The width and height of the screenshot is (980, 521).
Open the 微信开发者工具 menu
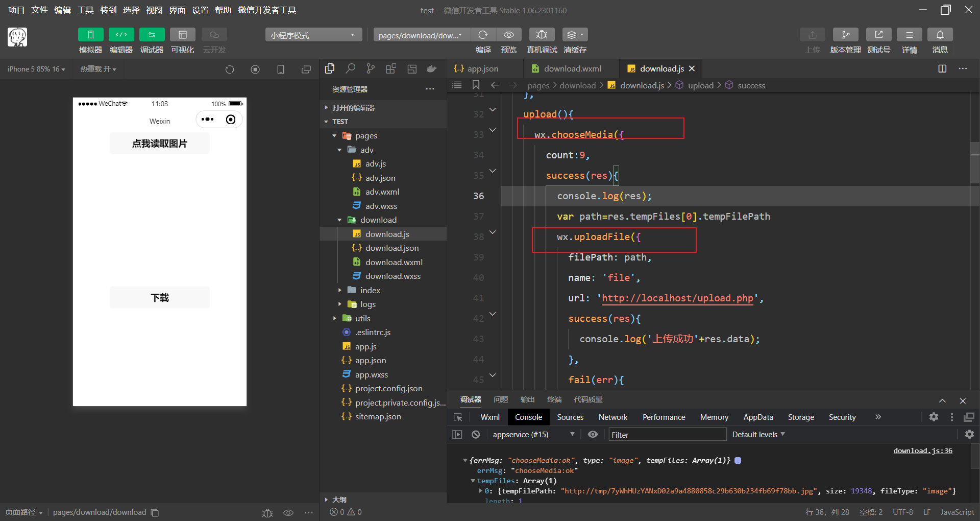point(267,10)
